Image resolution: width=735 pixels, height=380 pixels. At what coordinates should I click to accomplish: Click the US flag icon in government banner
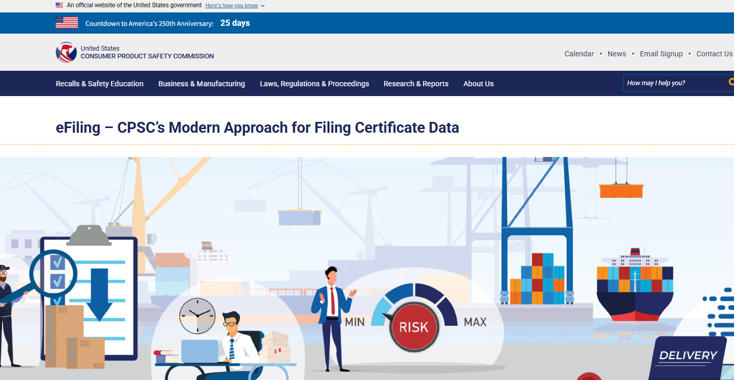pyautogui.click(x=59, y=5)
